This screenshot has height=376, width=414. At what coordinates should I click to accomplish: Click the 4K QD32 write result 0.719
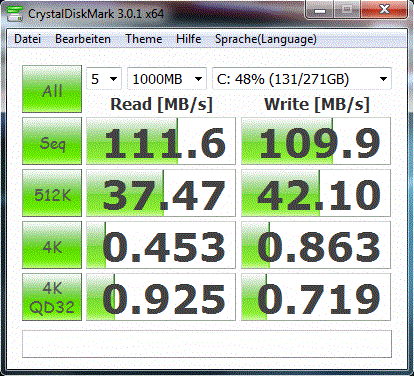tap(316, 297)
